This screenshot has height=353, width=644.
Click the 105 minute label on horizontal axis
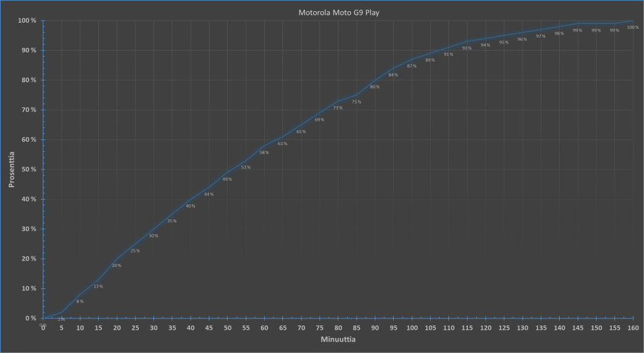(430, 328)
